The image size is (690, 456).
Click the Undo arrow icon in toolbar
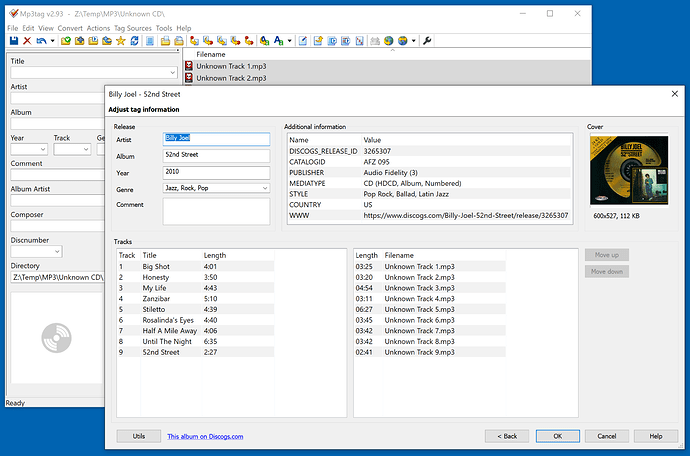coord(41,41)
